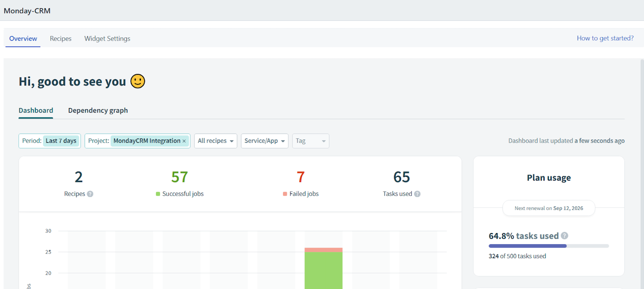The image size is (644, 289).
Task: Click the green Successful jobs legend square
Action: [x=158, y=194]
